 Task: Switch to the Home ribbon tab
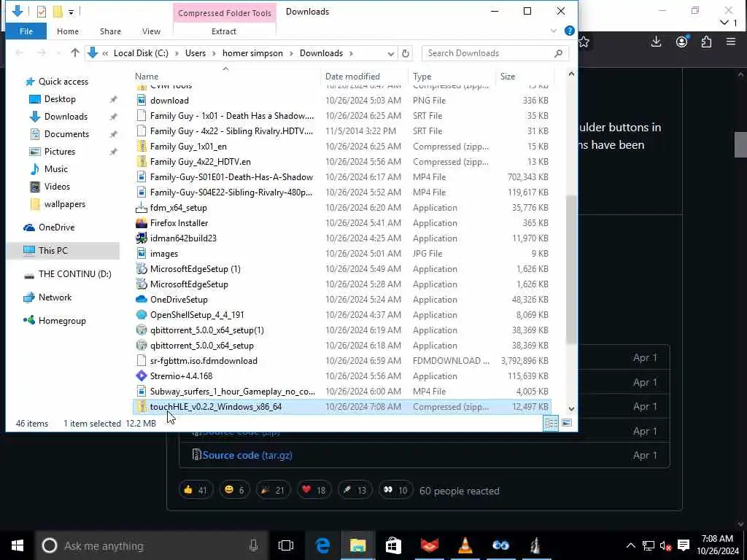coord(68,31)
